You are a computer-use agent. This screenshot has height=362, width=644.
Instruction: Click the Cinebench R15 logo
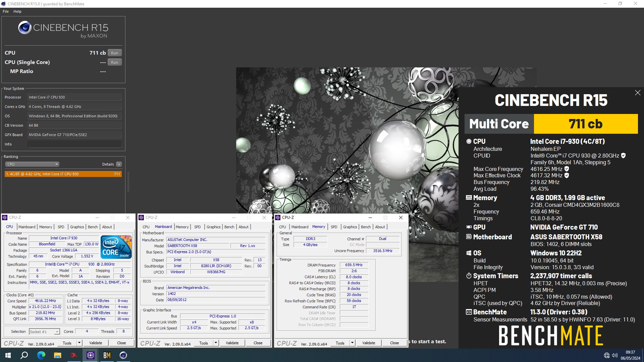click(x=63, y=29)
